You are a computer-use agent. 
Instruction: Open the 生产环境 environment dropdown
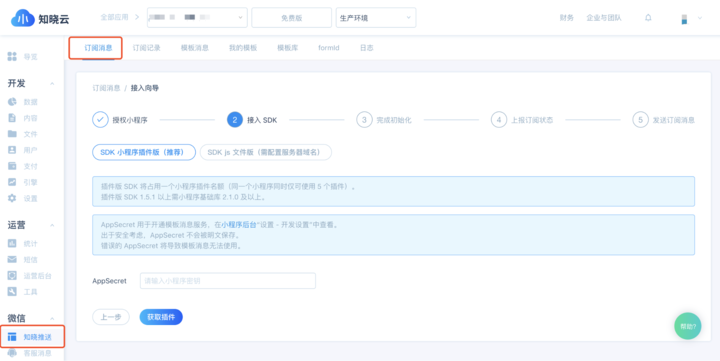pyautogui.click(x=376, y=17)
